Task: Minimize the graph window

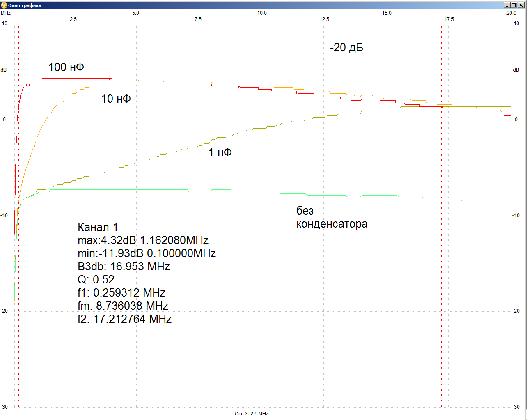Action: (507, 5)
